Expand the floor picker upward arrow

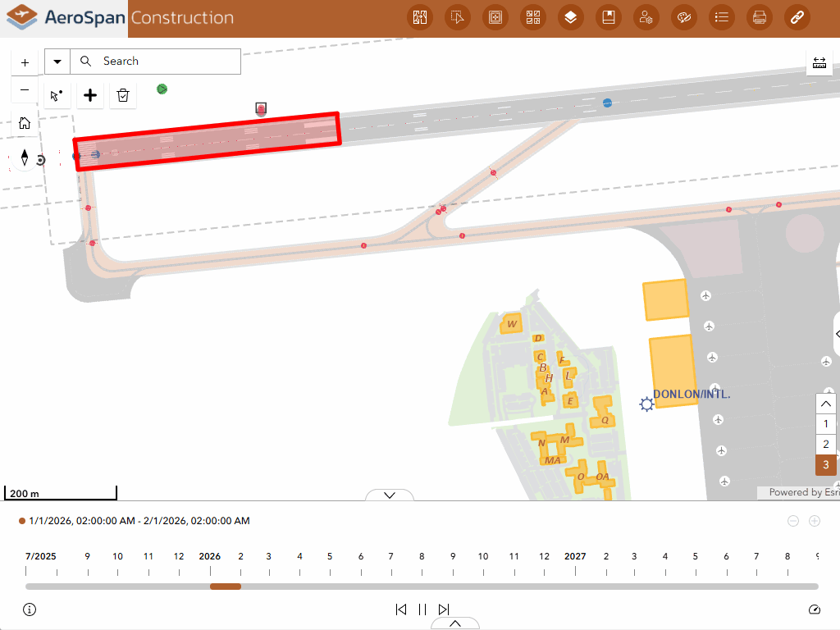825,404
